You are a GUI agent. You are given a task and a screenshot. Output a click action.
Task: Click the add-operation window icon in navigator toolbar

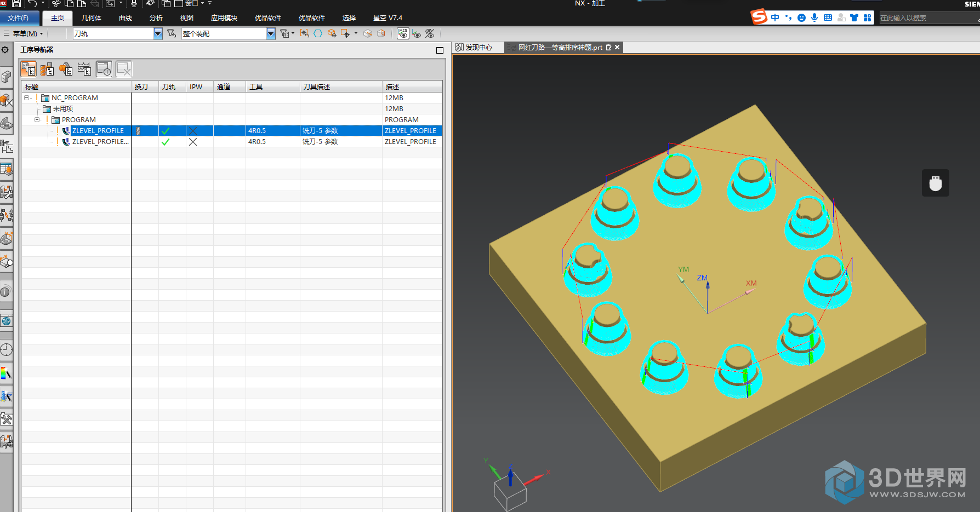pyautogui.click(x=104, y=69)
